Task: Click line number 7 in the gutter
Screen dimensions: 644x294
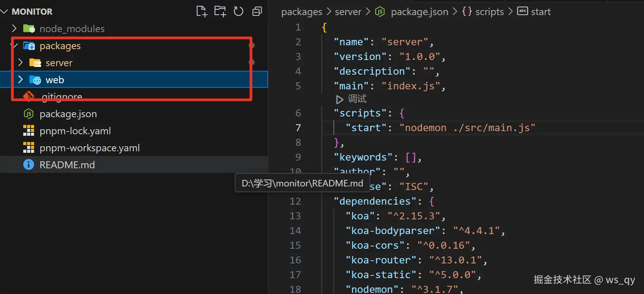Action: pyautogui.click(x=298, y=128)
